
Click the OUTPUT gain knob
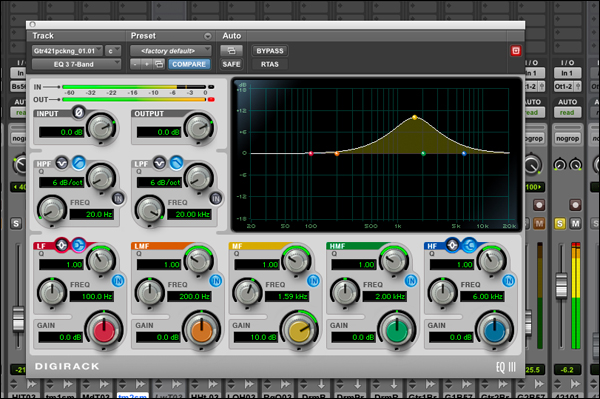click(199, 128)
